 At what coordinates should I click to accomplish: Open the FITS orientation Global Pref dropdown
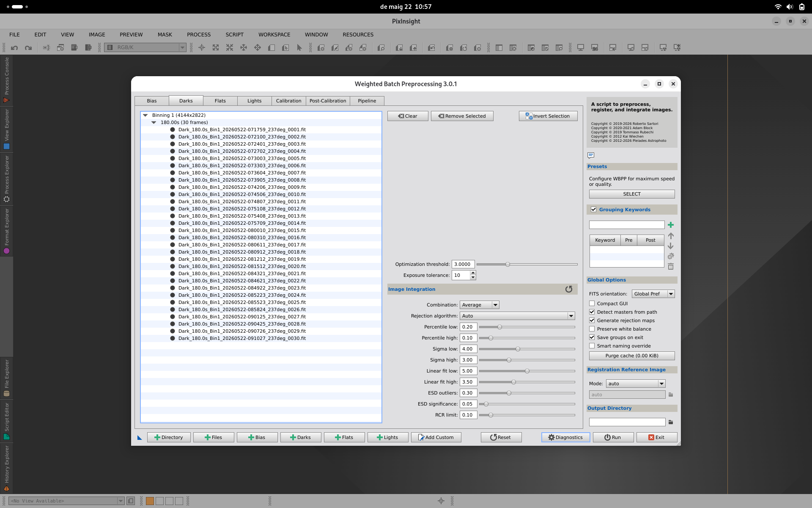pos(653,294)
